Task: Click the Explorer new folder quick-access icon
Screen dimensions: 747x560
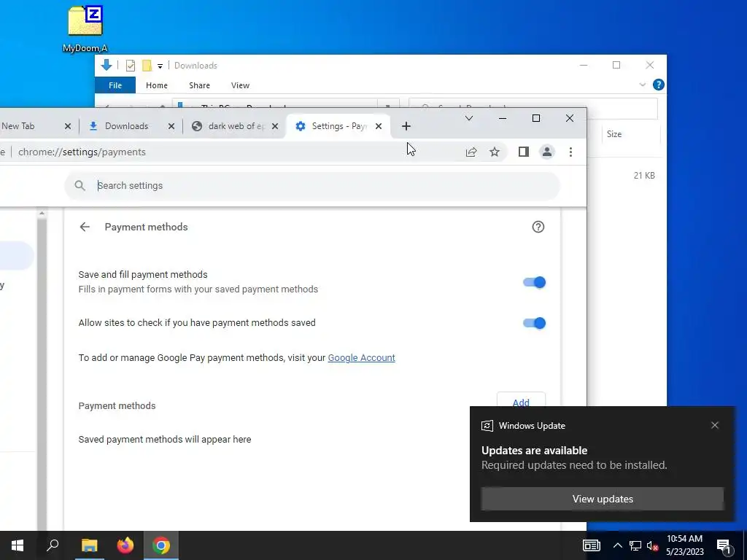Action: (x=147, y=66)
